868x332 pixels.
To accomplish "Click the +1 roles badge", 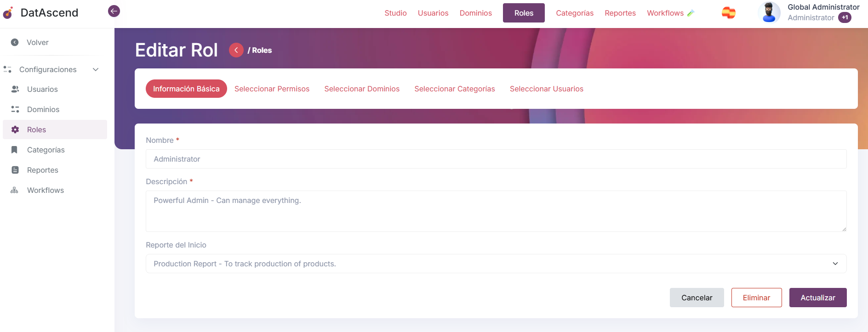I will 845,17.
